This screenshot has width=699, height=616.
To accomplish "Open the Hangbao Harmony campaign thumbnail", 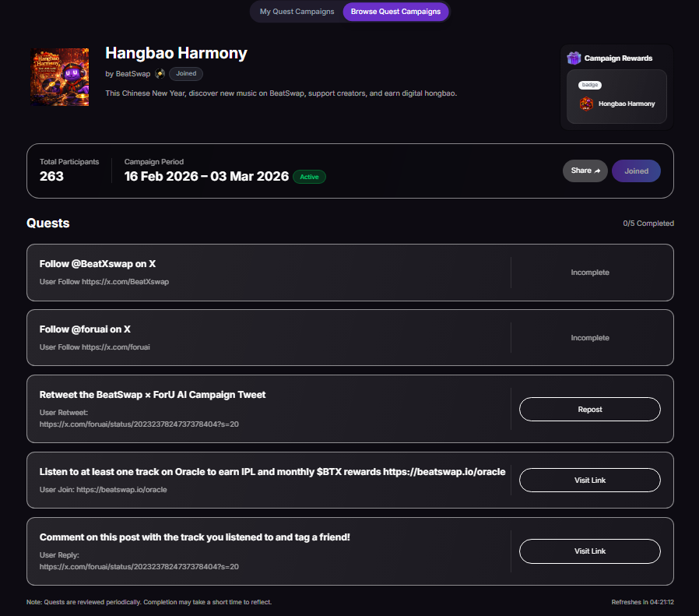I will [x=60, y=77].
